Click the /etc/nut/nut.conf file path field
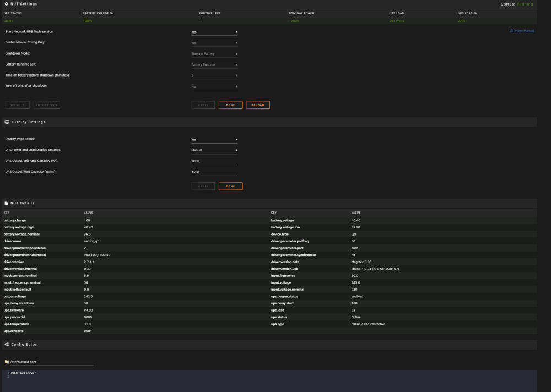 (x=52, y=362)
